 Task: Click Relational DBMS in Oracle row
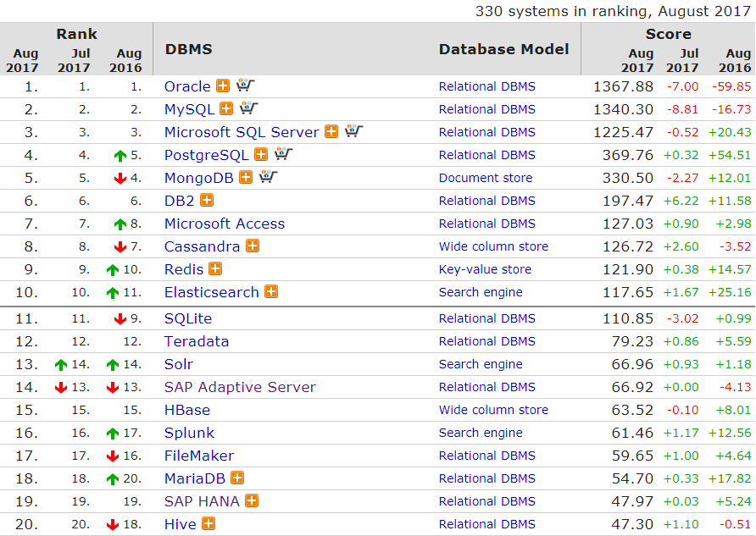(487, 86)
